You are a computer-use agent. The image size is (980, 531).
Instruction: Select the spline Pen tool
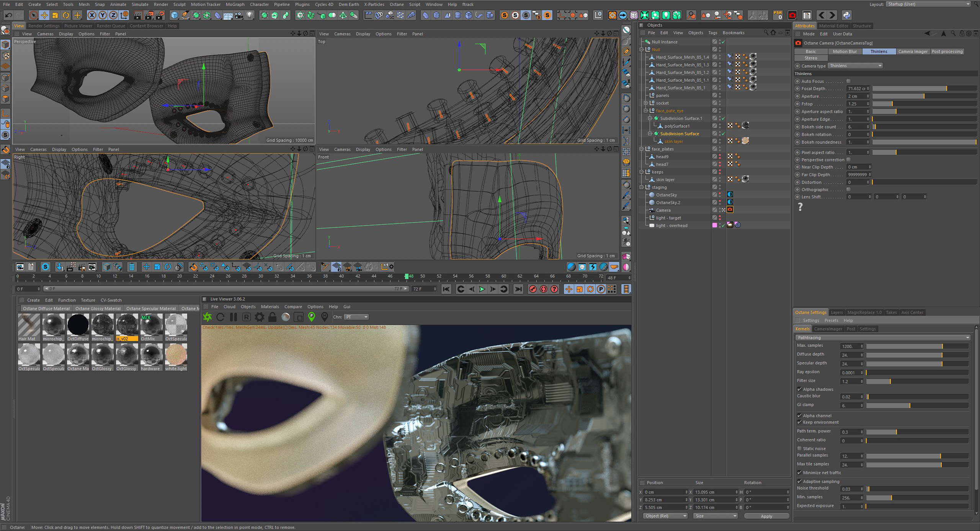click(185, 15)
